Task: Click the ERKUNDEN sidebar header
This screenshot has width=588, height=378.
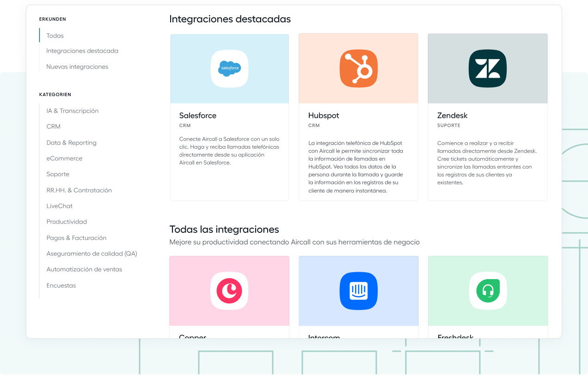Action: [53, 19]
